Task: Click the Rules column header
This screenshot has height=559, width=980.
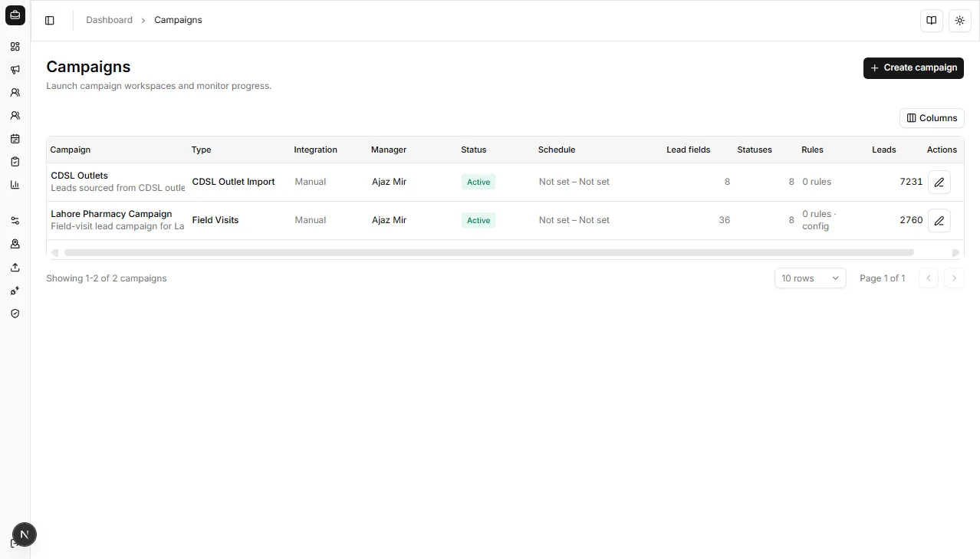Action: click(x=812, y=150)
